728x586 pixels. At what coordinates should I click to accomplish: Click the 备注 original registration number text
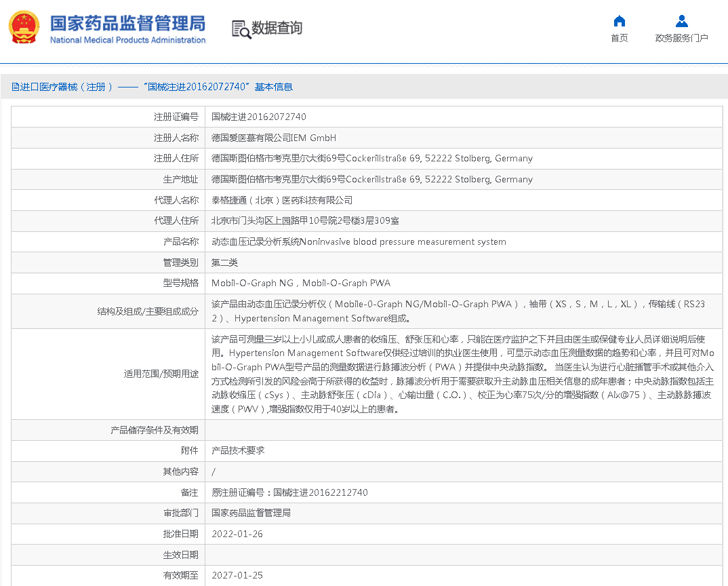click(x=289, y=492)
